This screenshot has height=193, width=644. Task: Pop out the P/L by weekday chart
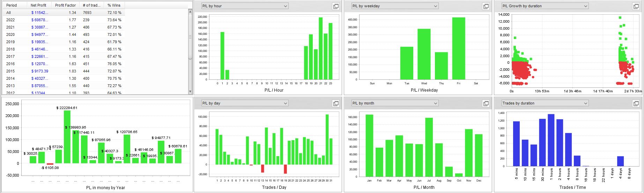click(486, 6)
